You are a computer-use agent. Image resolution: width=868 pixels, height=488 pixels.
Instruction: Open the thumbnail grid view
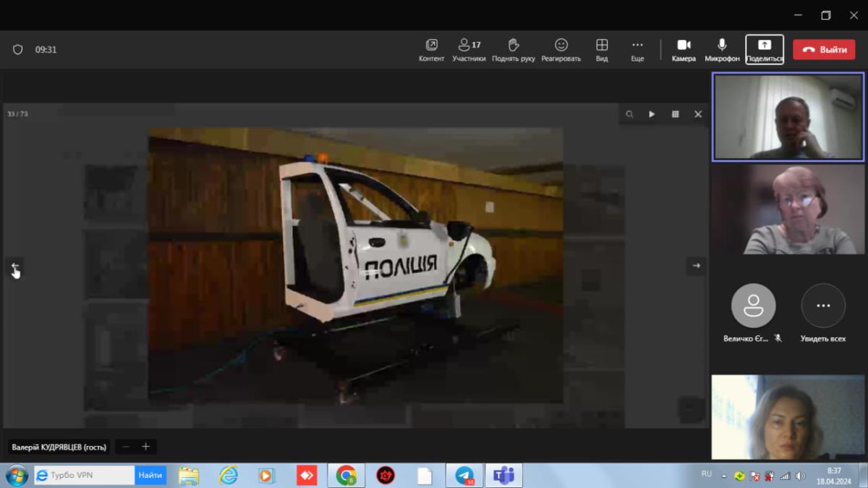click(675, 114)
